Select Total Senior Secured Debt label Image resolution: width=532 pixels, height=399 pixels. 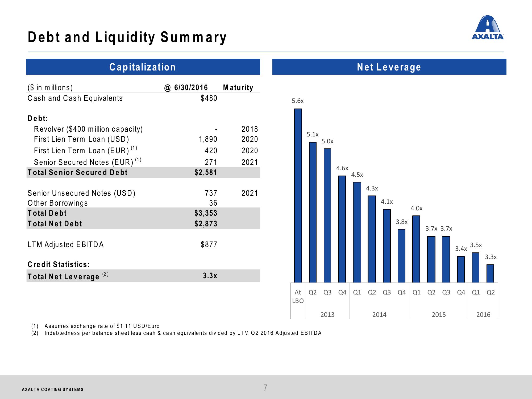click(78, 172)
